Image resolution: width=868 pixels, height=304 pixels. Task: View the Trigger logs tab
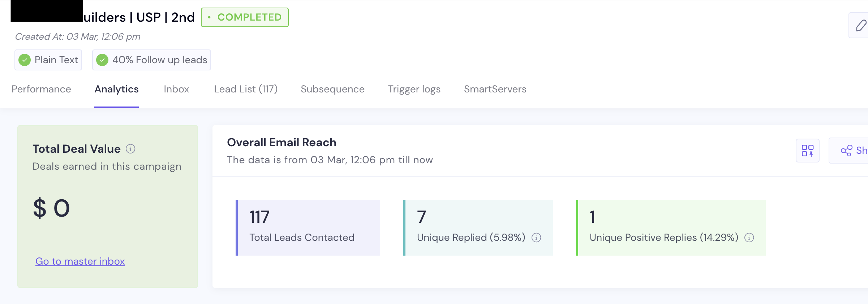tap(414, 89)
